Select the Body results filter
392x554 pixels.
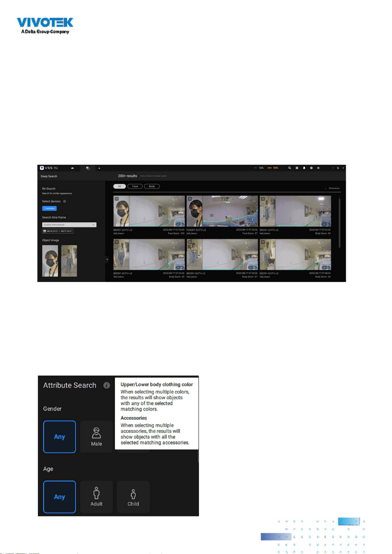click(x=152, y=186)
